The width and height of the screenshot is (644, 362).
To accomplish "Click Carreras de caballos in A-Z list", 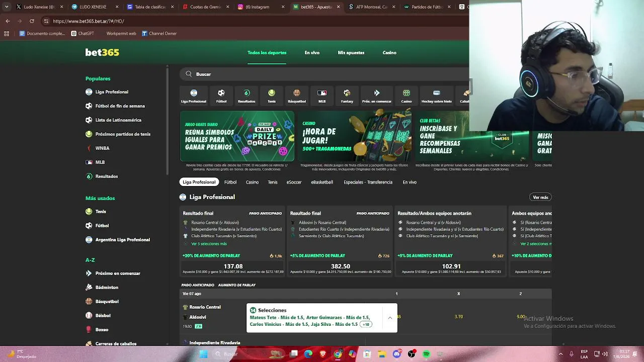I will (116, 344).
